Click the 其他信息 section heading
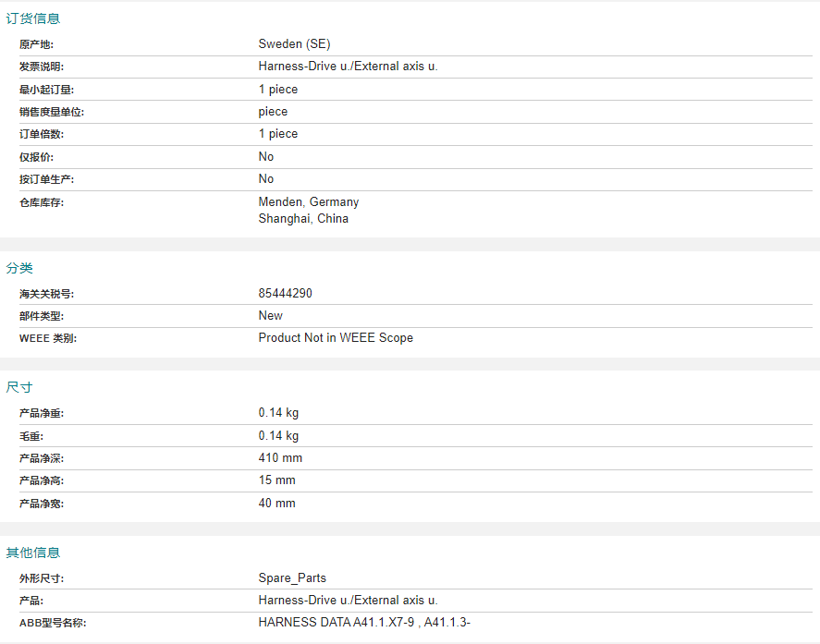The width and height of the screenshot is (820, 644). click(x=33, y=553)
